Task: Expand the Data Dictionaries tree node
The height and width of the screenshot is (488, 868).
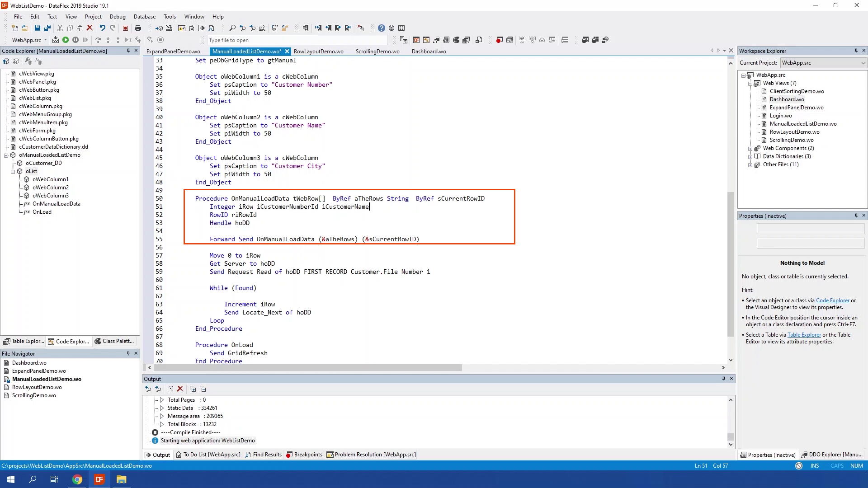Action: click(x=750, y=156)
